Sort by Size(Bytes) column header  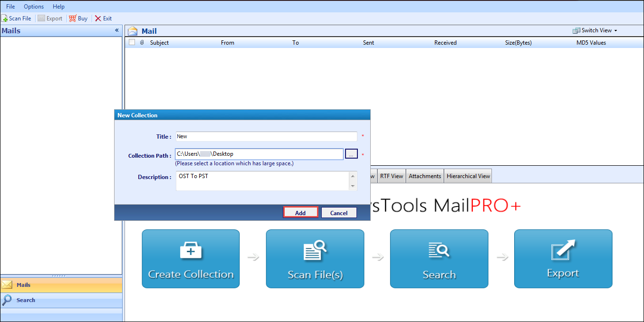519,43
